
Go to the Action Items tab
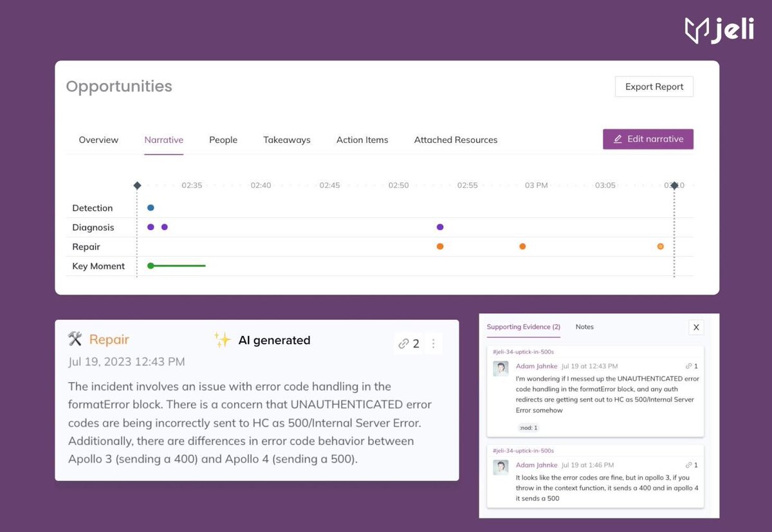(x=362, y=140)
